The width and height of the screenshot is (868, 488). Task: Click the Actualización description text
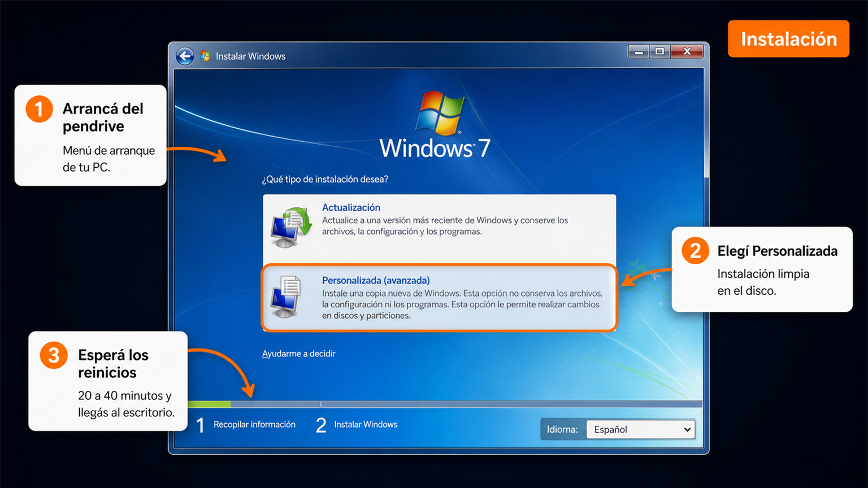pos(445,226)
